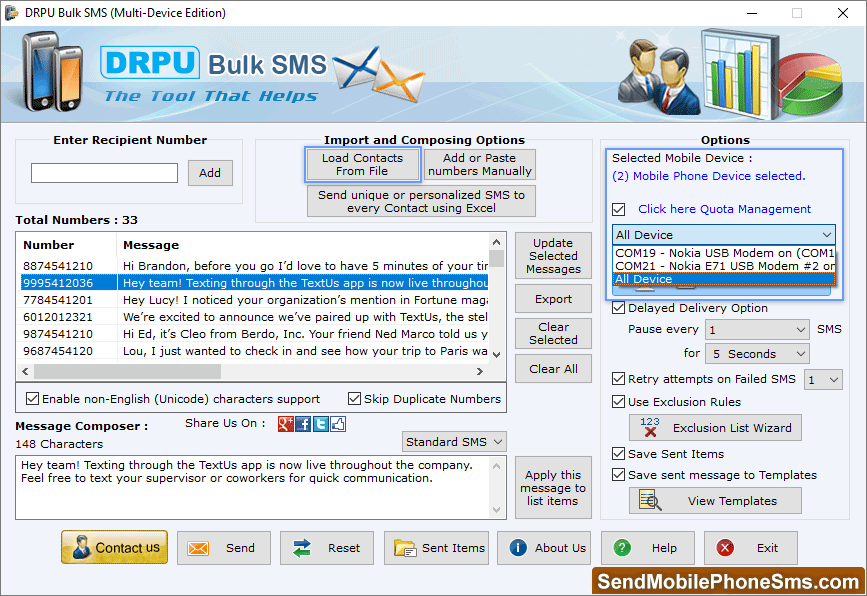Uncheck Skip Duplicate Numbers
This screenshot has height=596, width=867.
pyautogui.click(x=354, y=399)
